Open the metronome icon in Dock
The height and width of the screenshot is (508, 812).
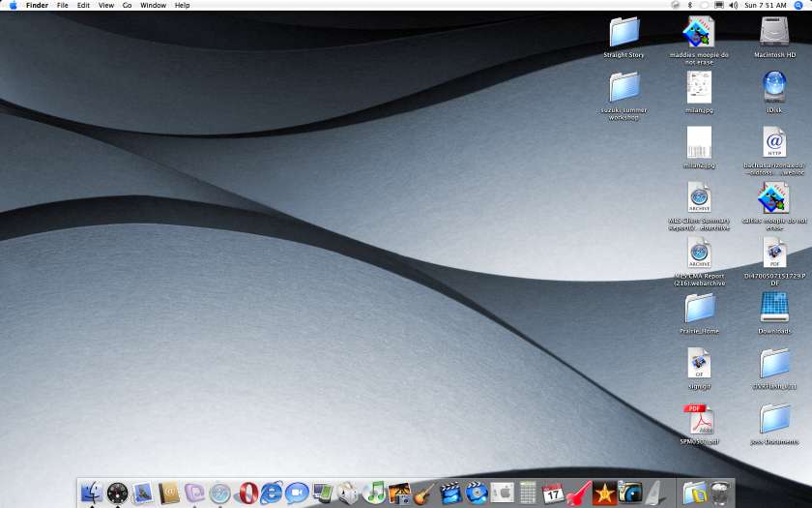[655, 493]
